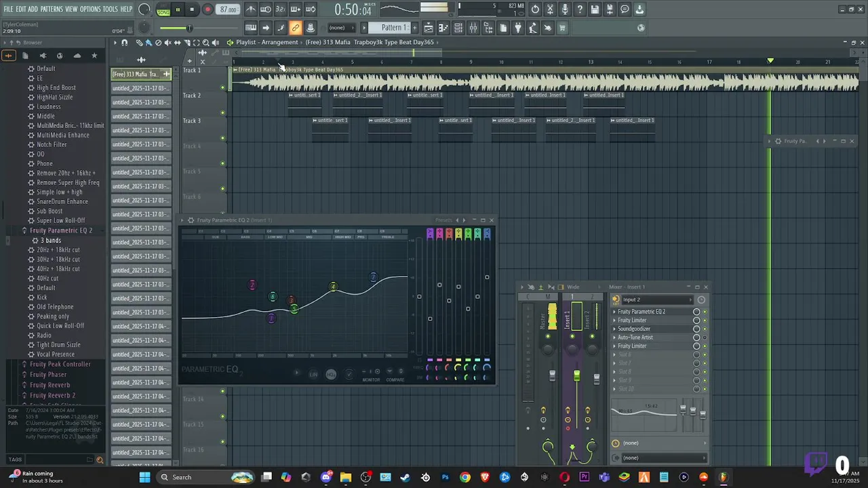Toggle SONG/PAT mode switch
The width and height of the screenshot is (868, 488).
pyautogui.click(x=163, y=10)
